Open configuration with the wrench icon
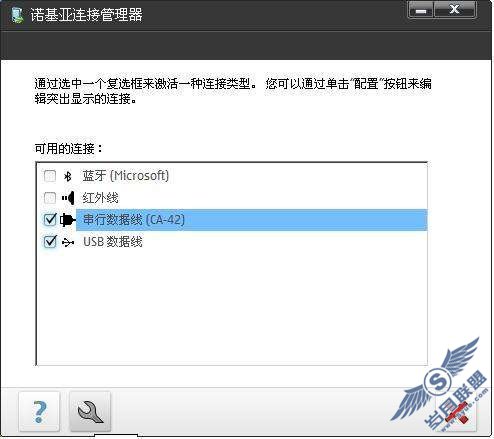Image resolution: width=494 pixels, height=439 pixels. 90,412
